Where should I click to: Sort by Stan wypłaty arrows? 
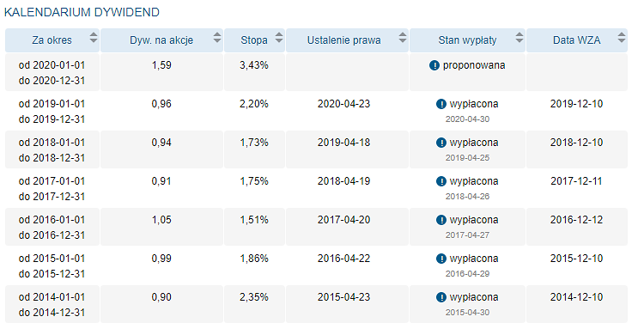pos(519,38)
